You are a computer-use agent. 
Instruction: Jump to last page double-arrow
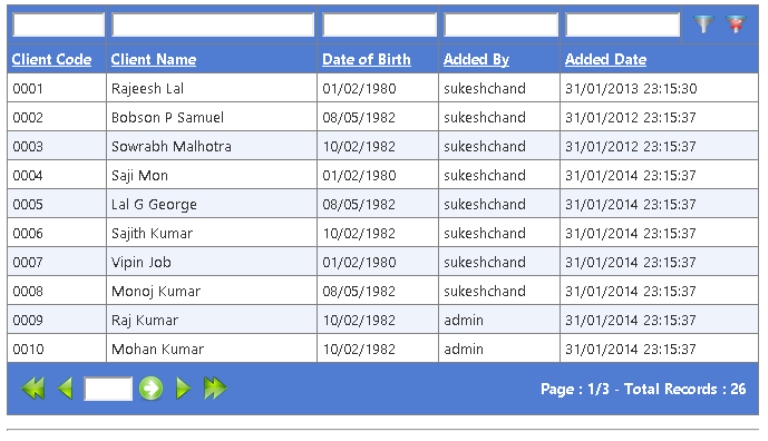coord(216,389)
